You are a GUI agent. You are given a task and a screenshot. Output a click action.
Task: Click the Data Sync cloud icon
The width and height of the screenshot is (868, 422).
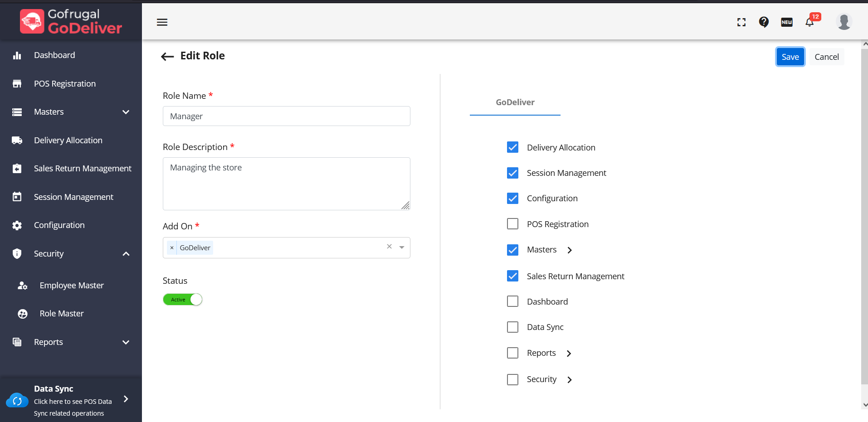(x=17, y=401)
